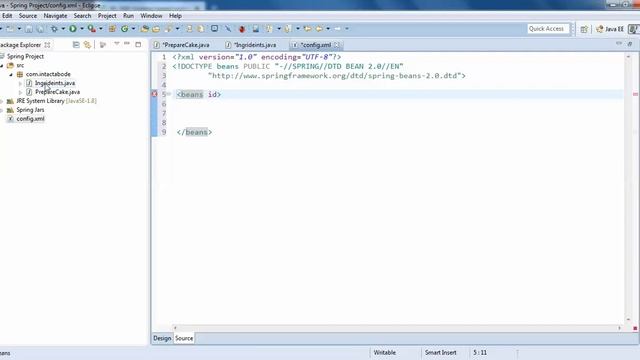This screenshot has width=640, height=360.
Task: Run the program with green play icon
Action: 73,29
